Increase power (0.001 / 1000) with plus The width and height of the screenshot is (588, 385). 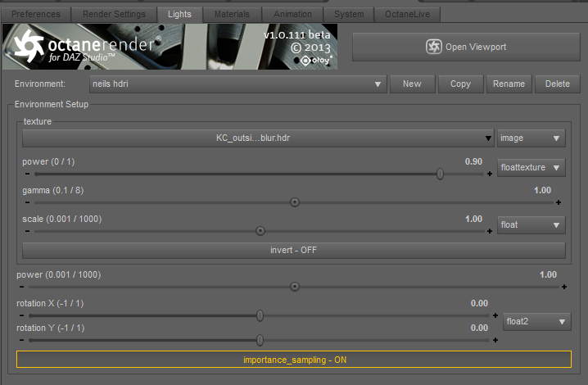pyautogui.click(x=564, y=287)
